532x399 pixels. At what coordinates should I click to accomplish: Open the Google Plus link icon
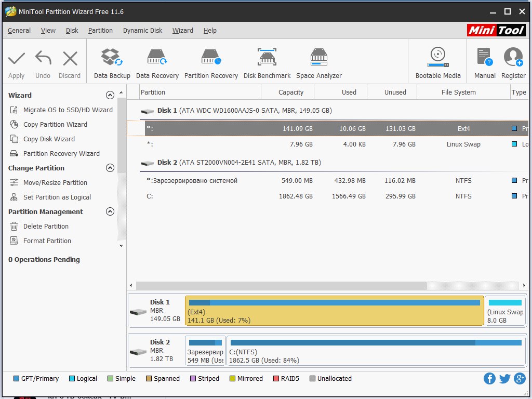coord(520,378)
